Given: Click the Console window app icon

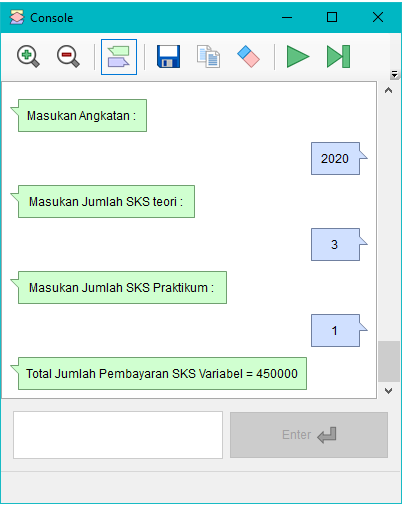Looking at the screenshot, I should tap(17, 17).
